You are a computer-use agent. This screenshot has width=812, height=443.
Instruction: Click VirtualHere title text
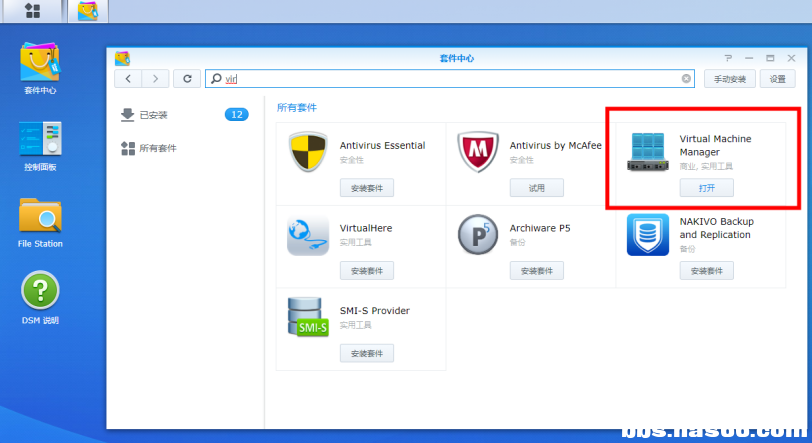pyautogui.click(x=366, y=228)
